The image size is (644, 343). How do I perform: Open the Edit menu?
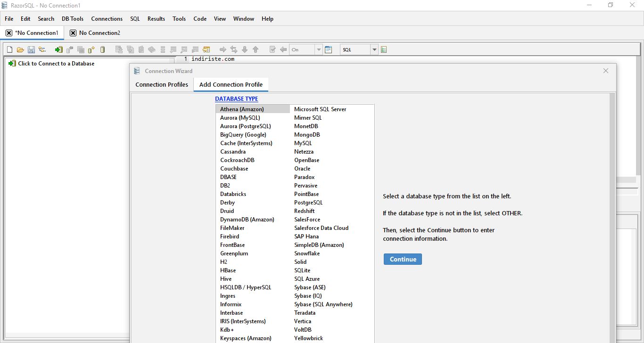click(25, 19)
